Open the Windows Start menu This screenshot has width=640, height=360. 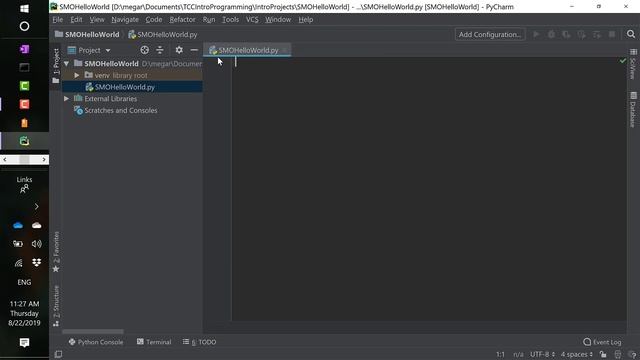[x=24, y=9]
